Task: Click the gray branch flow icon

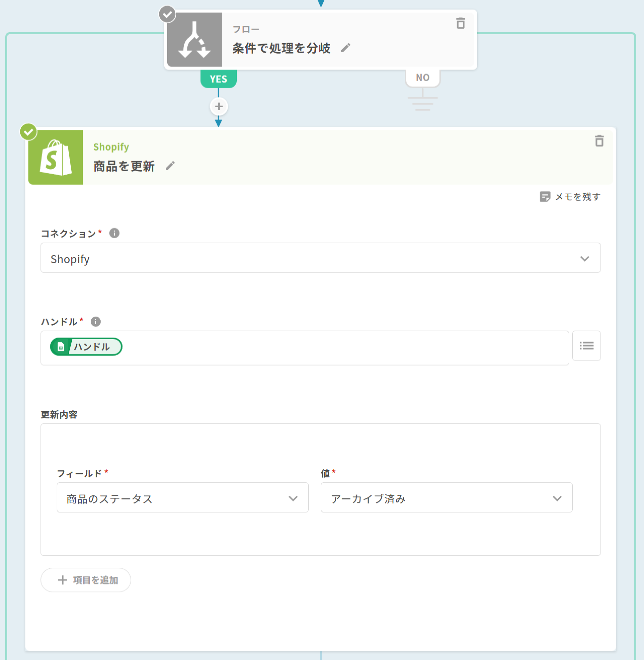Action: pos(194,40)
